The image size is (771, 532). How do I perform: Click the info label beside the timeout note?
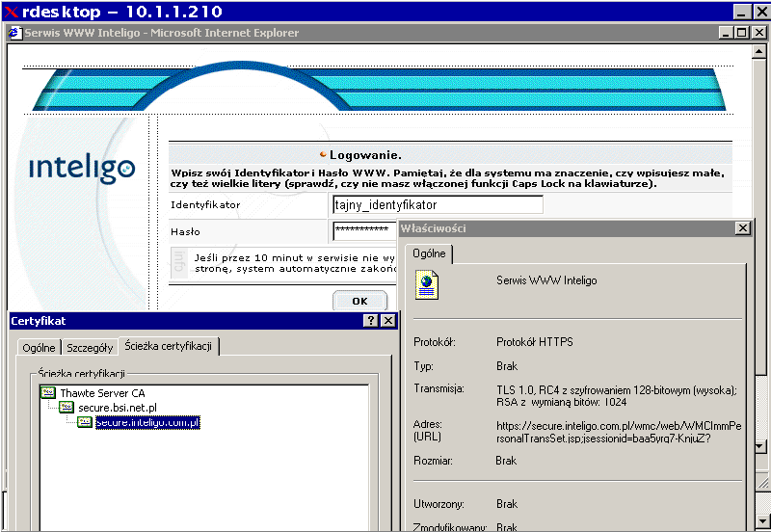pos(179,261)
